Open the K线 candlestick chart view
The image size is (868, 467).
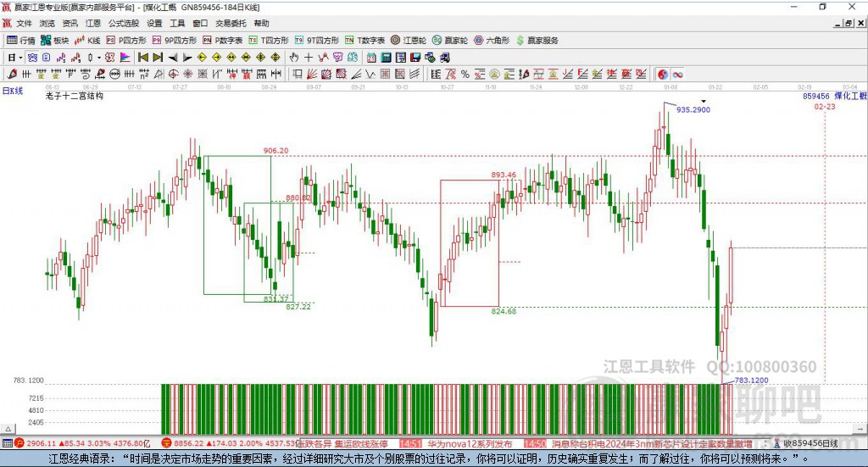[89, 40]
